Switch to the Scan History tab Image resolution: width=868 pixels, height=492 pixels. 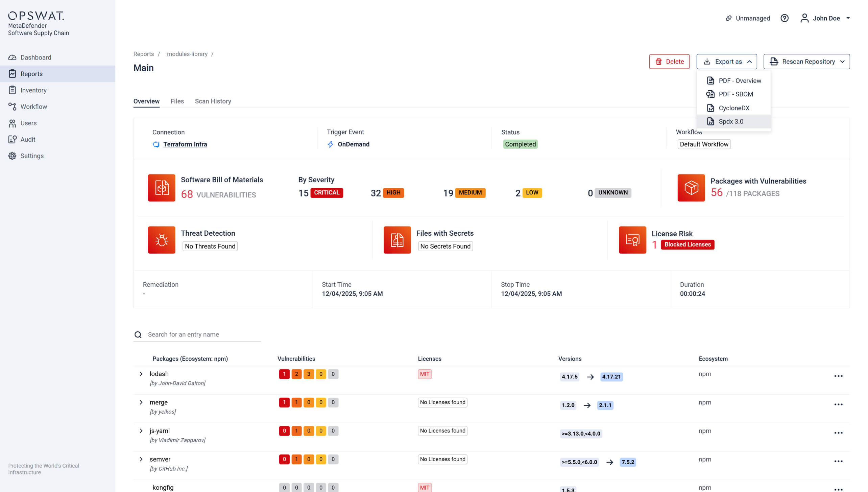213,101
